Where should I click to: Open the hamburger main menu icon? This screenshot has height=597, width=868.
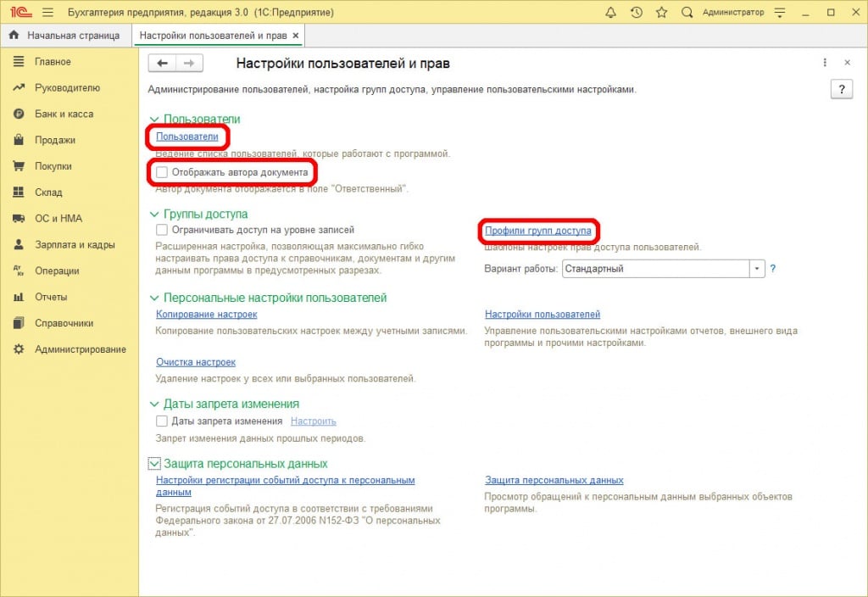coord(47,13)
